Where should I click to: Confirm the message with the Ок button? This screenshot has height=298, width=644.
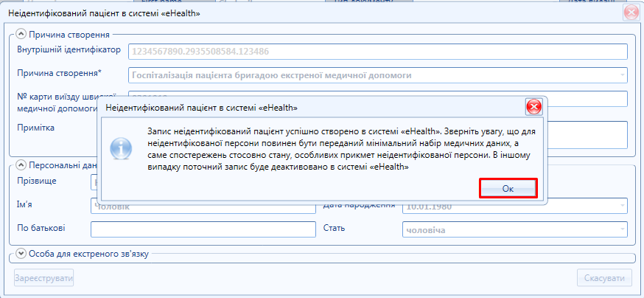[508, 189]
